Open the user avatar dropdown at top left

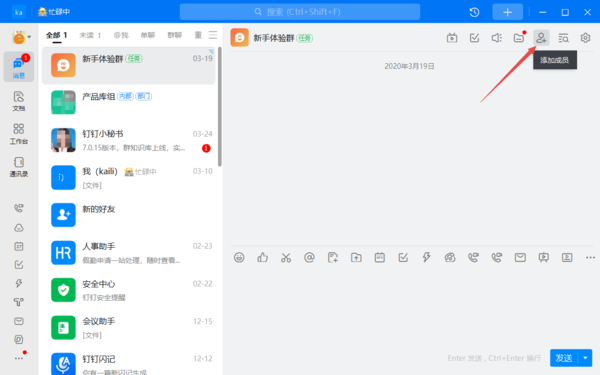(x=21, y=38)
